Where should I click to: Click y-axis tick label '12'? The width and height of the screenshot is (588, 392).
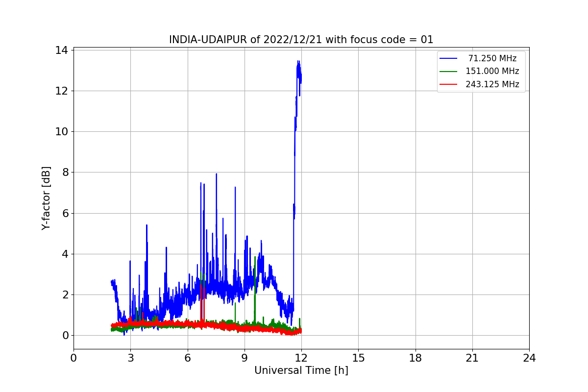(x=63, y=91)
